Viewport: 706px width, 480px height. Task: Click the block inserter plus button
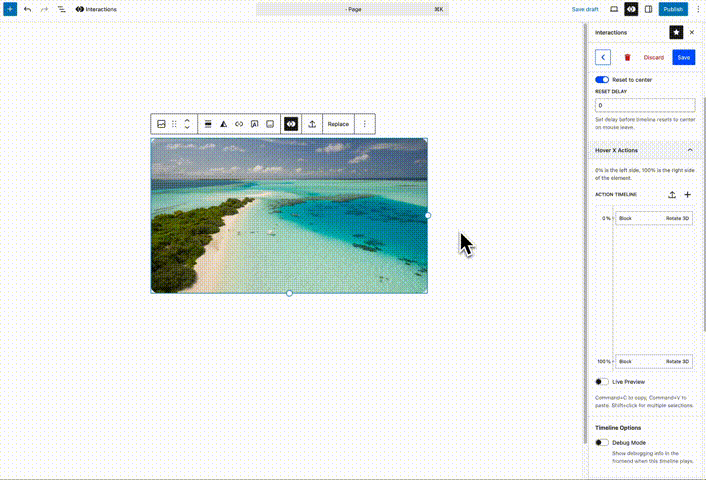pyautogui.click(x=10, y=9)
